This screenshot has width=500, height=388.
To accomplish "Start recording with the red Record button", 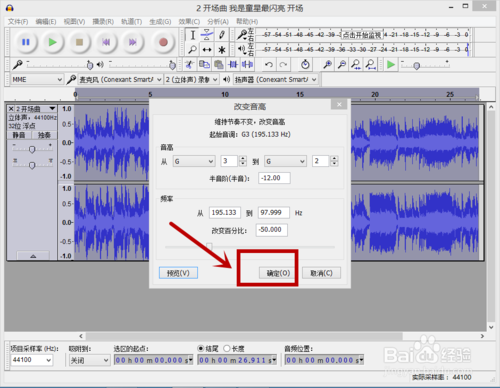I will 163,42.
